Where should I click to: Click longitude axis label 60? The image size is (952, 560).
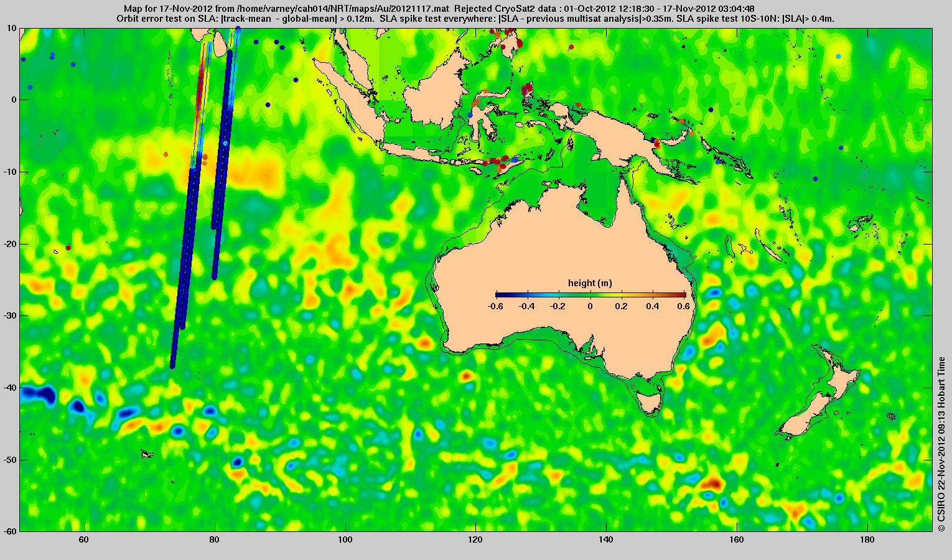tap(84, 539)
